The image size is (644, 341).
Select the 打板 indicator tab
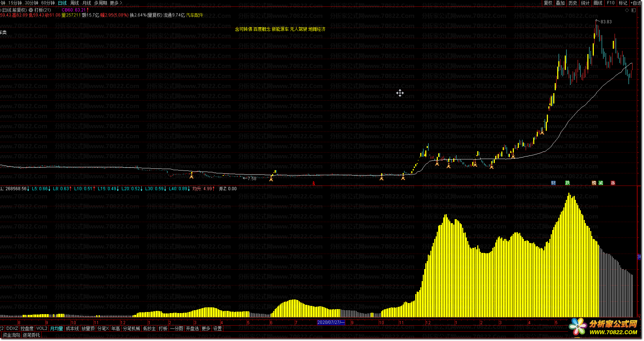point(163,328)
